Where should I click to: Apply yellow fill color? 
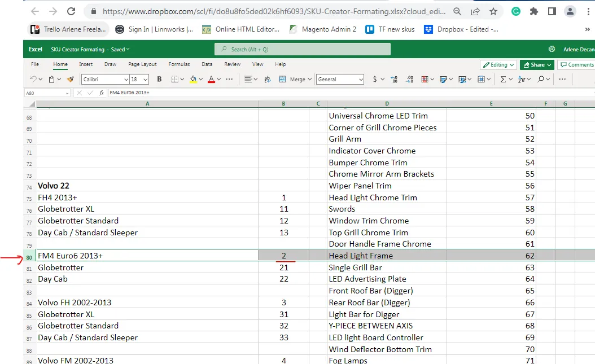pyautogui.click(x=193, y=79)
